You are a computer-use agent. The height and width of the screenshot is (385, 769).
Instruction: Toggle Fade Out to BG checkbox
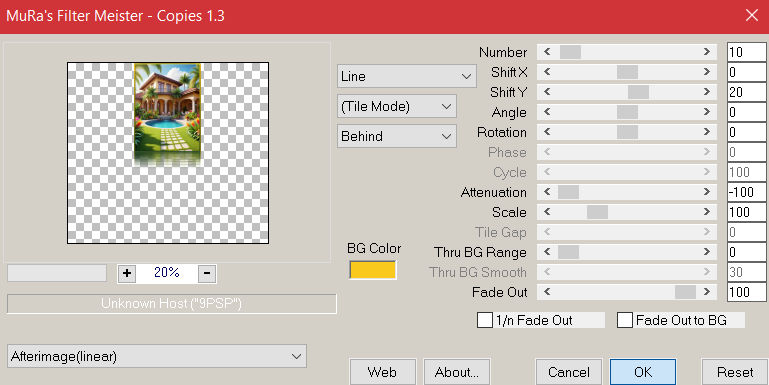click(625, 320)
